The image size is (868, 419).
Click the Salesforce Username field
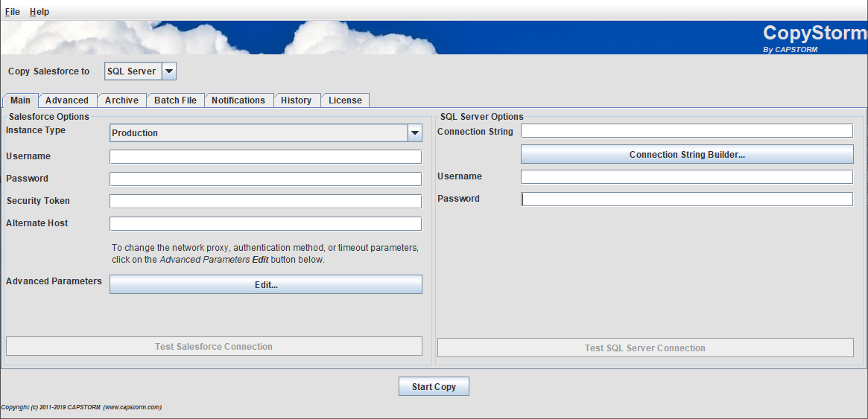coord(266,157)
